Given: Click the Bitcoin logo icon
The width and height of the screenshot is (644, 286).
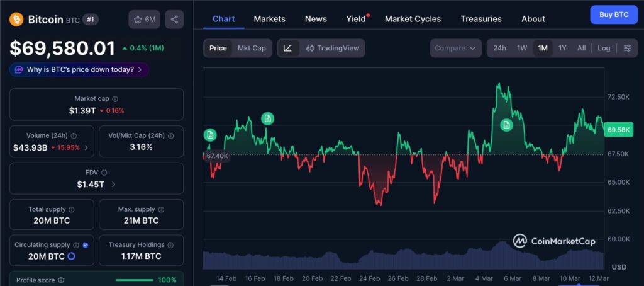Looking at the screenshot, I should pyautogui.click(x=16, y=19).
